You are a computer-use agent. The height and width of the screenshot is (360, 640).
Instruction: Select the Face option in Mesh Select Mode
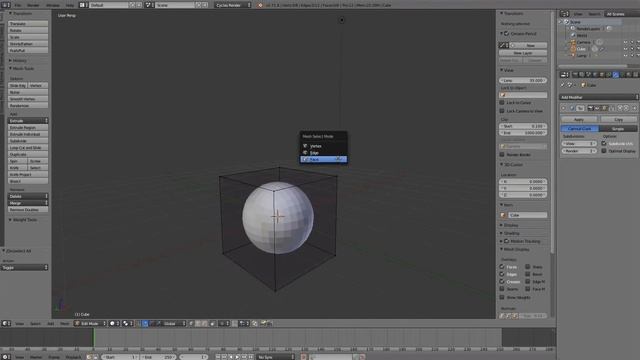pos(324,159)
